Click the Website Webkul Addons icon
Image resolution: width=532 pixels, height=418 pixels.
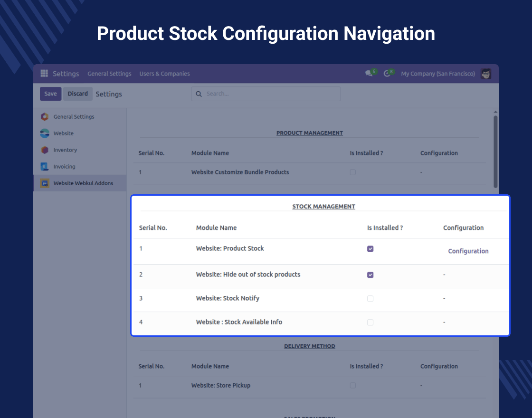[45, 183]
